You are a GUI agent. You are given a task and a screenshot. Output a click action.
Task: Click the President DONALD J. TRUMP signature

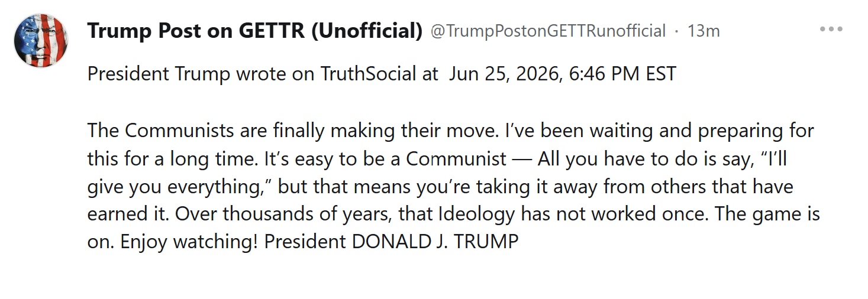pos(391,242)
